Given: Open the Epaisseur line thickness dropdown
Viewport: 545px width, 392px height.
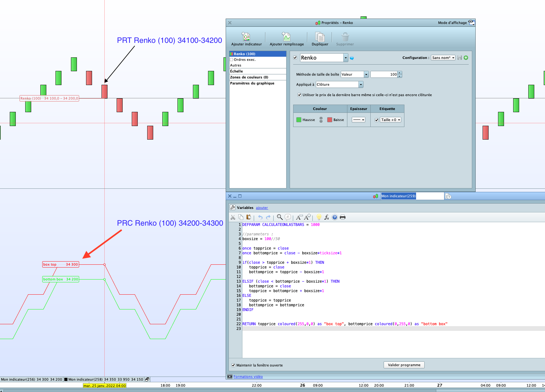Looking at the screenshot, I should click(x=358, y=120).
